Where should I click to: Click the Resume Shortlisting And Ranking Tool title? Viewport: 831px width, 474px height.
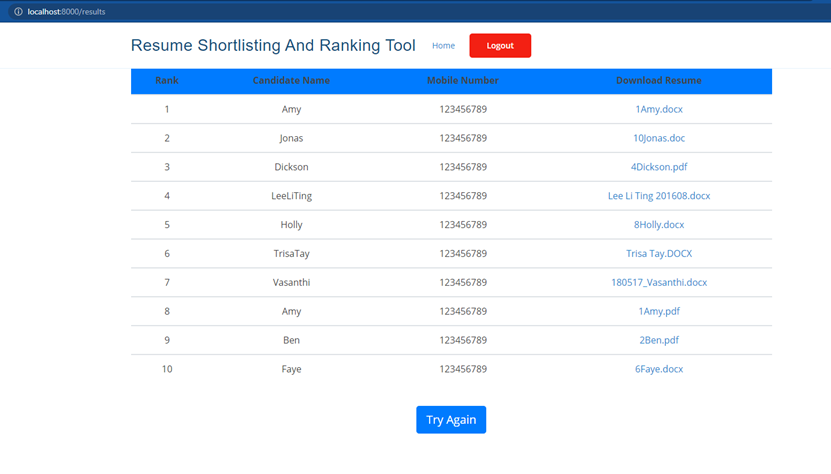click(273, 46)
